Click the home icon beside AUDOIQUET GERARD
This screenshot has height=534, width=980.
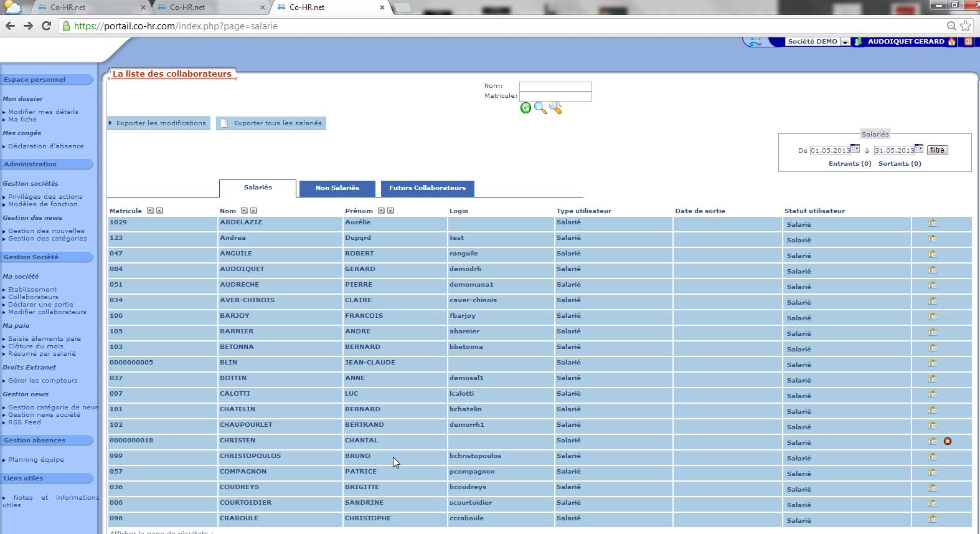(952, 42)
